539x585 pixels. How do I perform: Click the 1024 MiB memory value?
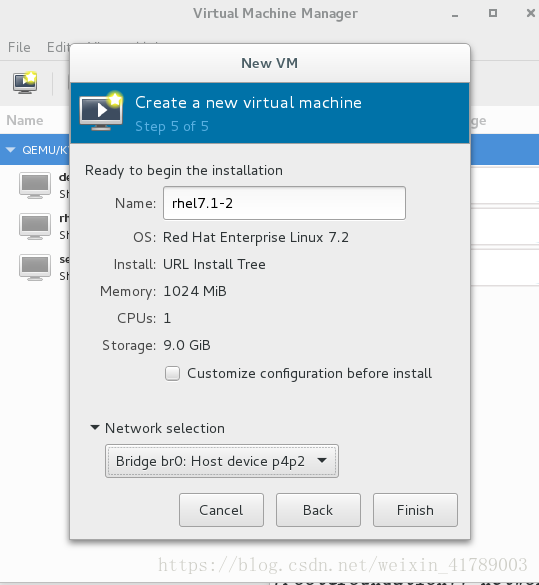pyautogui.click(x=195, y=291)
